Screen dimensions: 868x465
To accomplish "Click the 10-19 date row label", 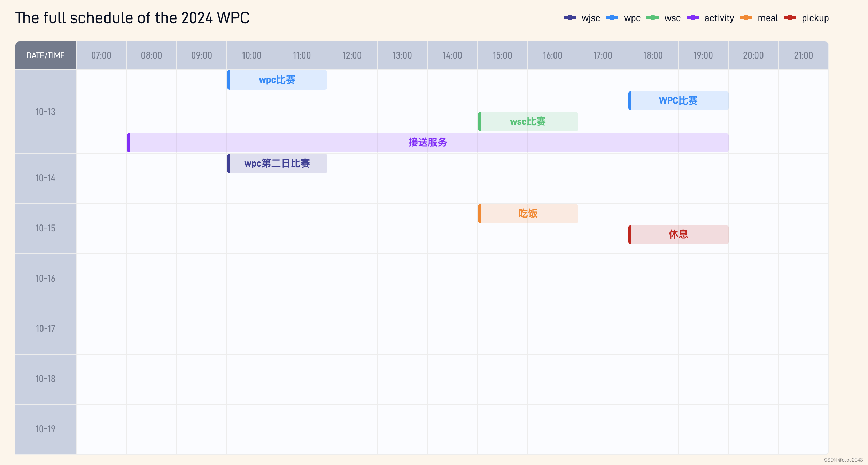I will coord(46,429).
